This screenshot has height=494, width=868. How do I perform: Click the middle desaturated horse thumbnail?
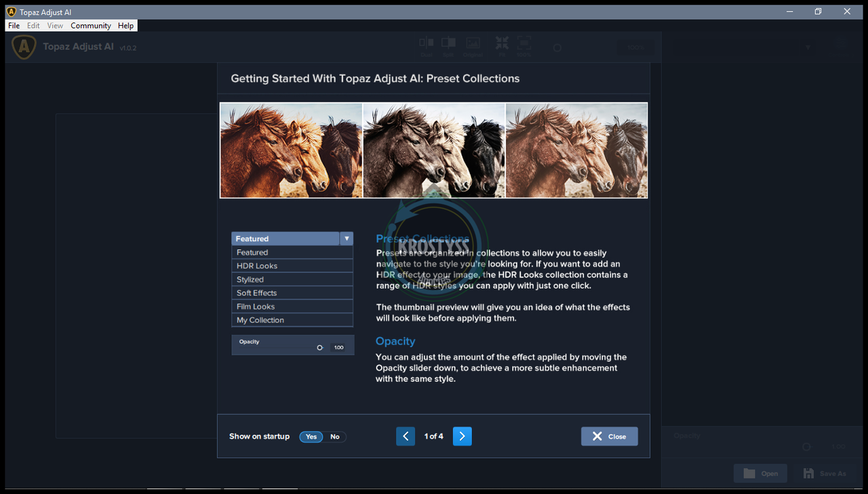tap(434, 150)
